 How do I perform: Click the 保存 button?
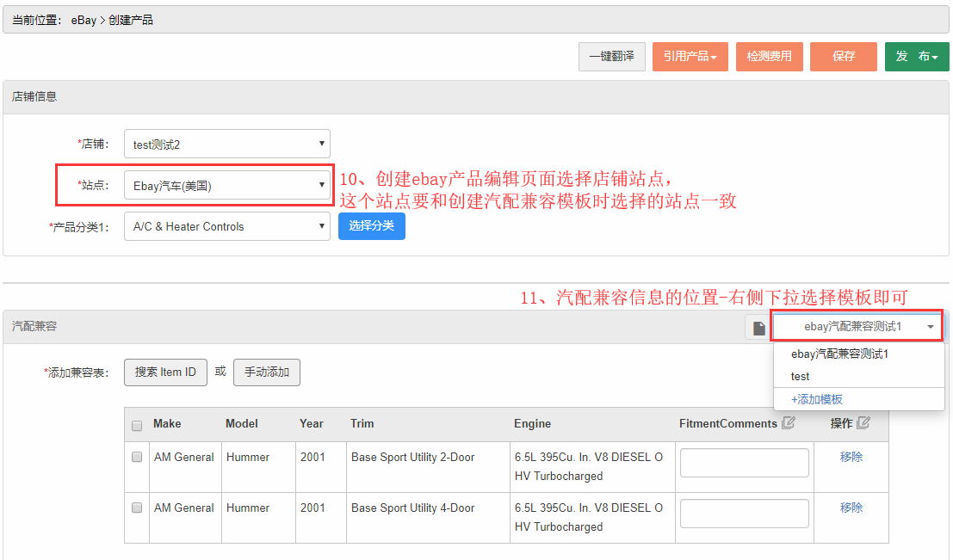click(x=843, y=57)
